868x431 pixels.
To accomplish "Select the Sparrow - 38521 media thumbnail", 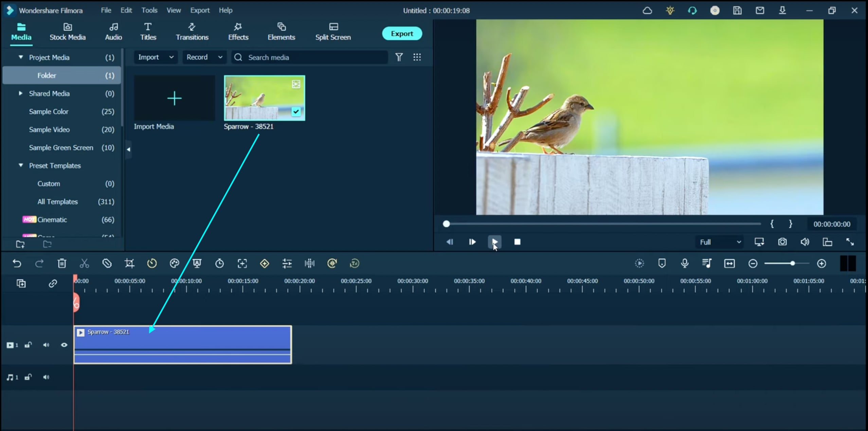I will (264, 98).
